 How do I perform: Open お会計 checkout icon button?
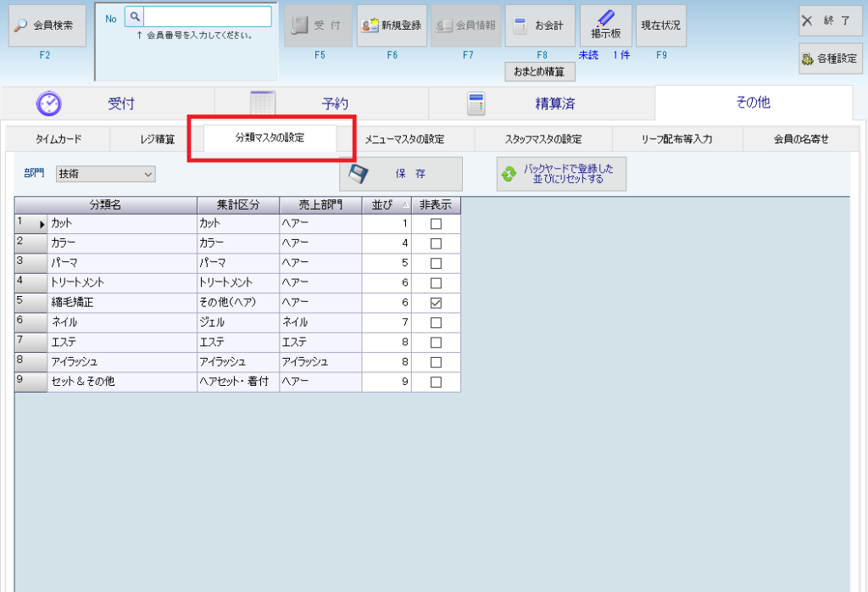click(522, 25)
